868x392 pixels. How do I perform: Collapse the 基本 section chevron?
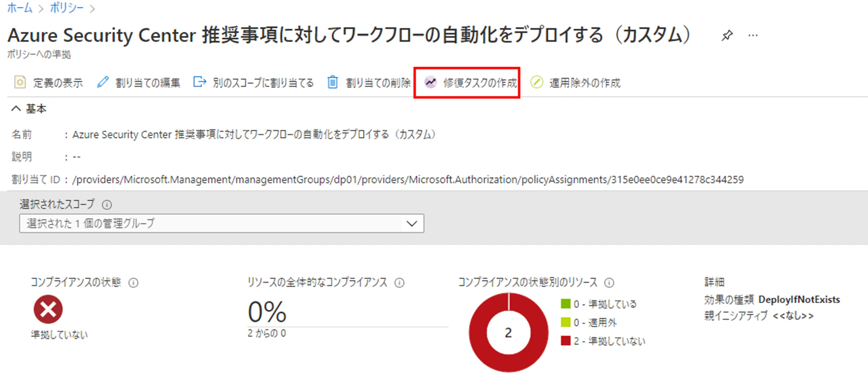(16, 108)
